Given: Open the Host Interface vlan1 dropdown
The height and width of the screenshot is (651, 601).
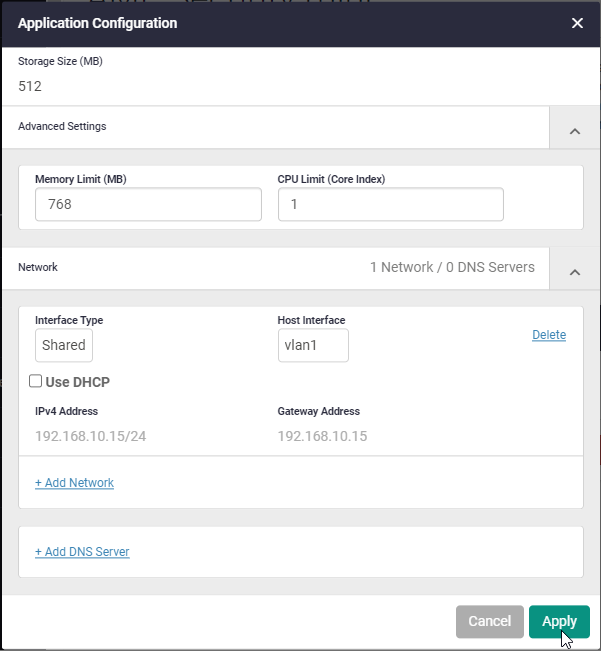Looking at the screenshot, I should pyautogui.click(x=313, y=346).
